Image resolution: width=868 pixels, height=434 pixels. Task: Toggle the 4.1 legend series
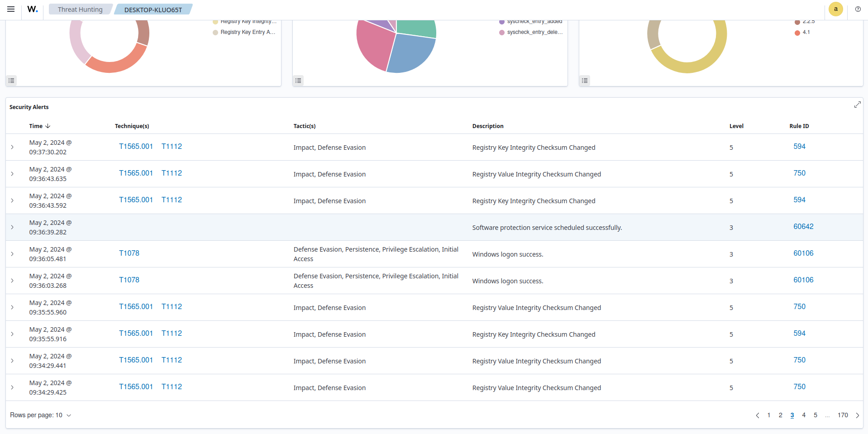(x=806, y=32)
